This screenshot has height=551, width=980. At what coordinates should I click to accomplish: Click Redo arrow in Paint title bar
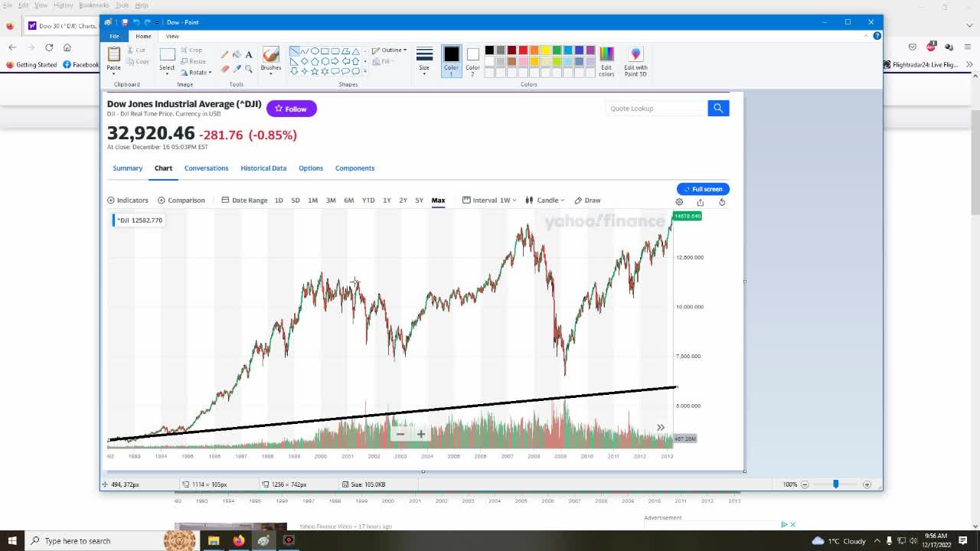click(x=147, y=22)
